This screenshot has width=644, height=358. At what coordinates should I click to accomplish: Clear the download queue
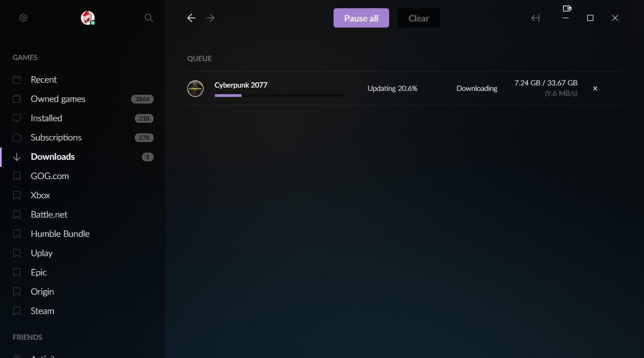tap(418, 18)
